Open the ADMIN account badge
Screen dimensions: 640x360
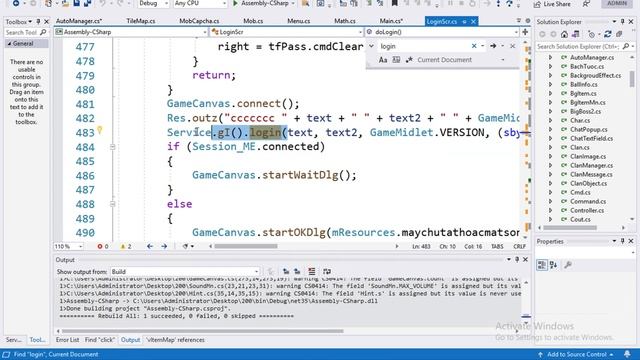(x=617, y=3)
